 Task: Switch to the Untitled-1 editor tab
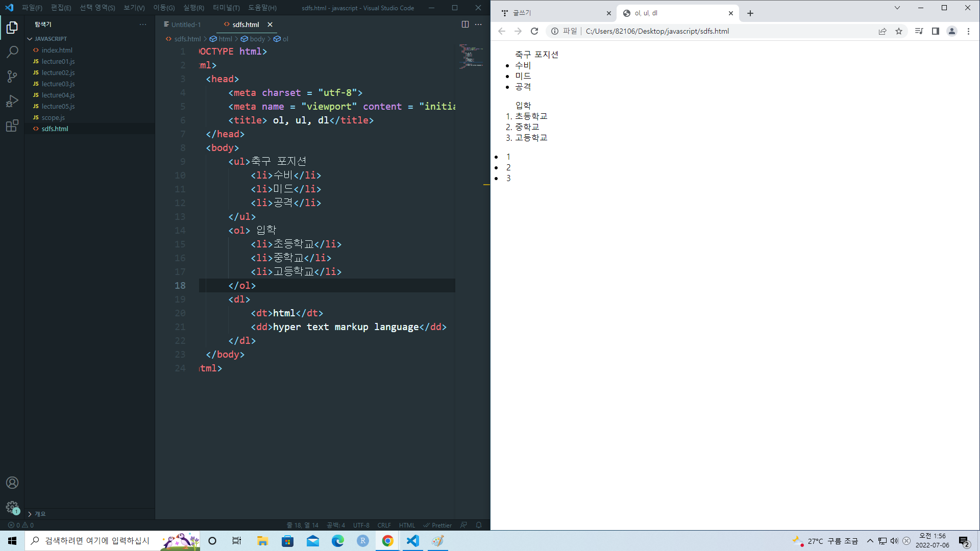[185, 24]
